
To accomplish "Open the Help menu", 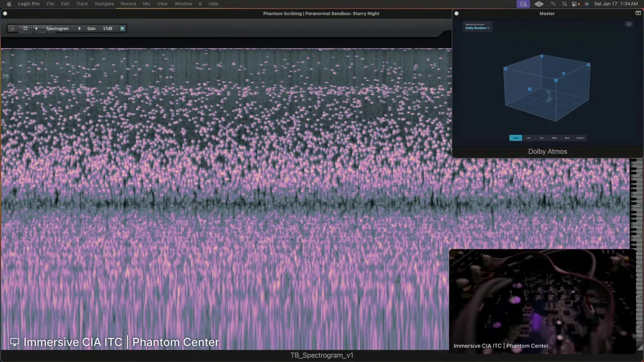I will [x=213, y=4].
